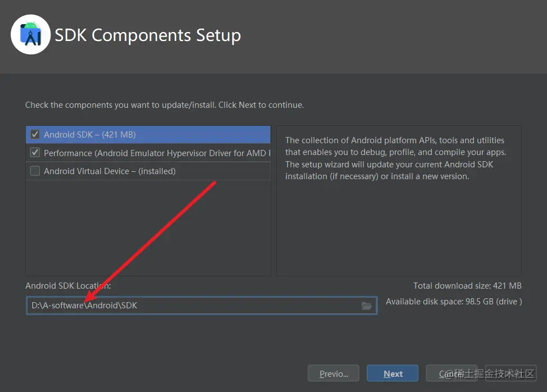Select the Android SDK – (421 MB) row
Screen dimensions: 547x392
click(x=148, y=135)
